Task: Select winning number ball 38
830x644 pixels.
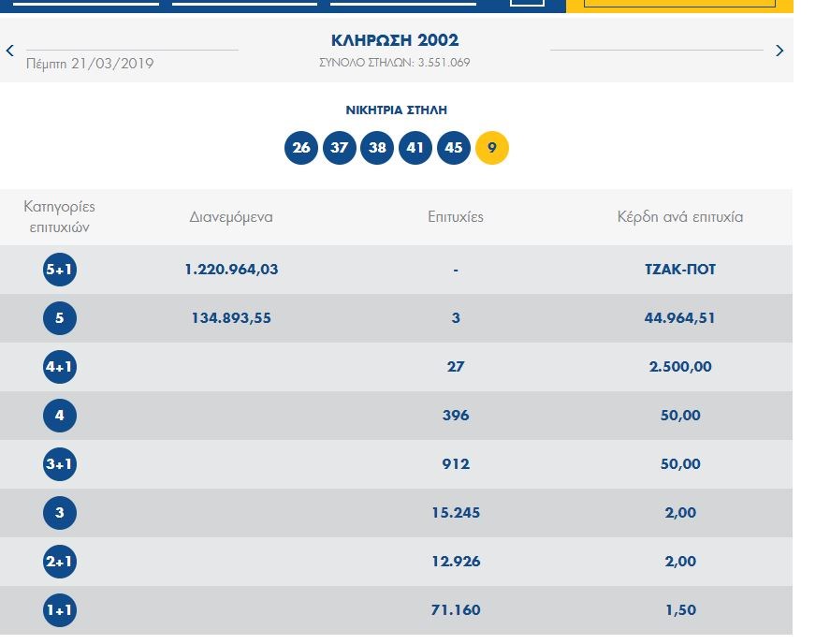Action: (x=377, y=148)
